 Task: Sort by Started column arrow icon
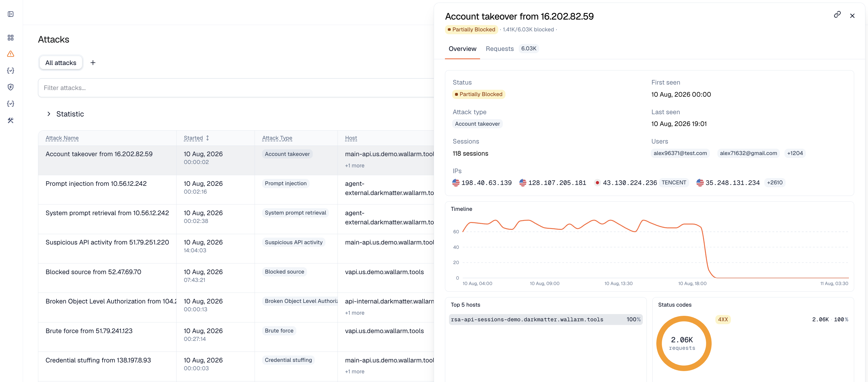[208, 138]
